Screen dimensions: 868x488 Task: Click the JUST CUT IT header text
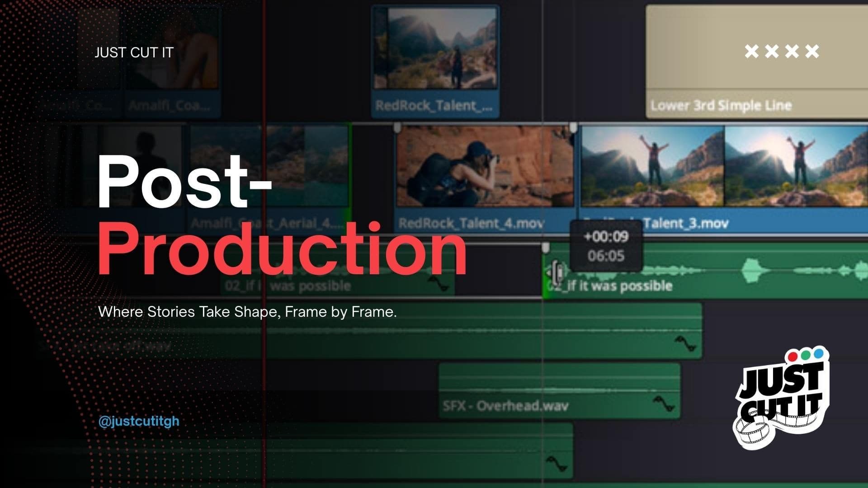134,52
